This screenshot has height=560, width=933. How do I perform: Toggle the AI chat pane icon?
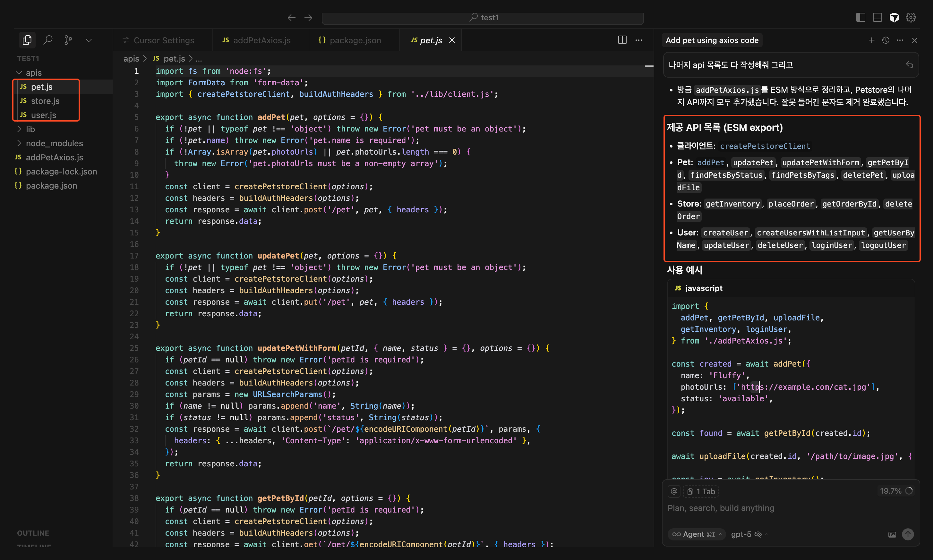[894, 17]
